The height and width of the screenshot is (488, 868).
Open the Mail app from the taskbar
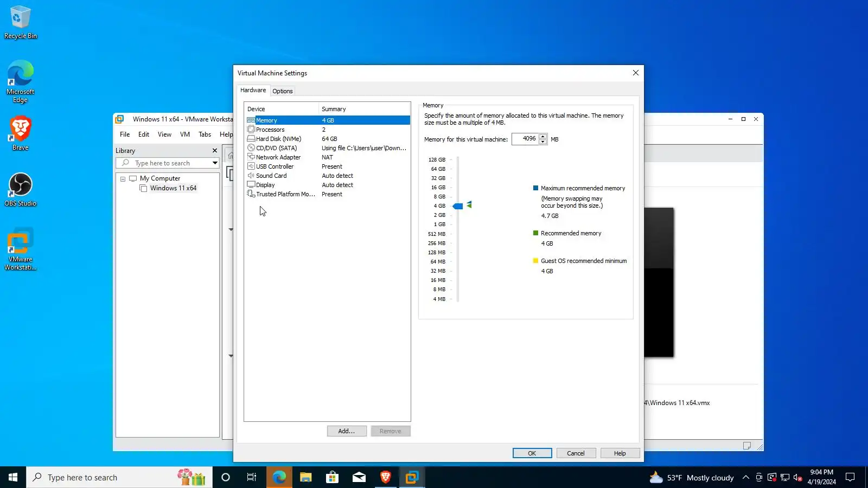point(359,477)
